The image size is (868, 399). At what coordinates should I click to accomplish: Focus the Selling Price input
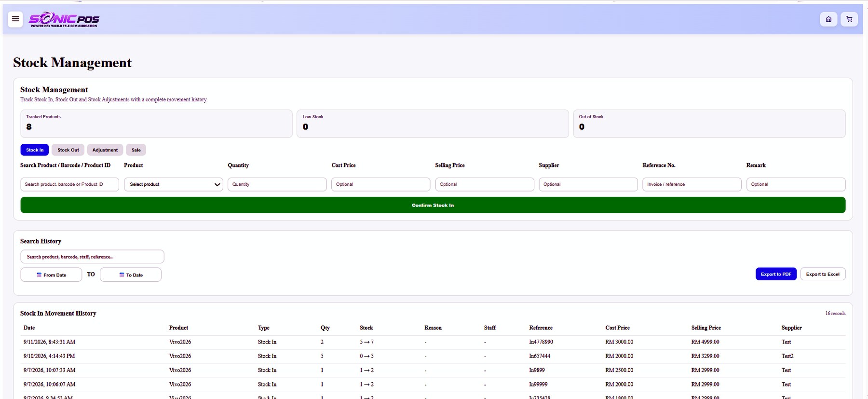click(485, 184)
